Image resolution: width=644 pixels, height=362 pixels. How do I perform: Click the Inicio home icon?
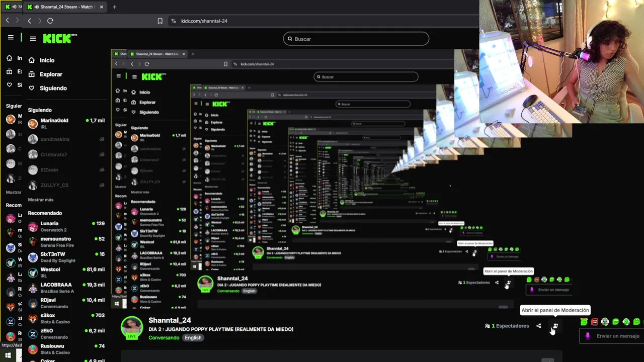point(31,60)
